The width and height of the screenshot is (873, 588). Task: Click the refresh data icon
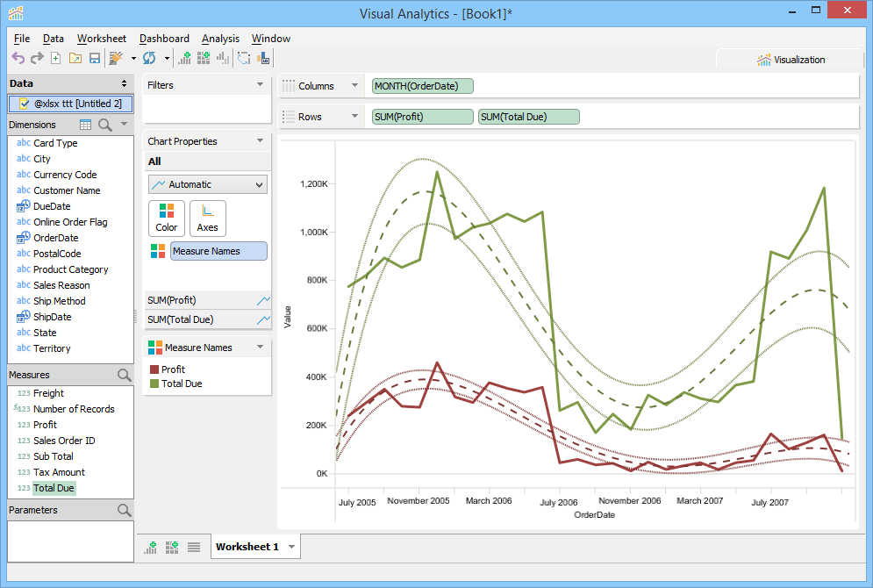pyautogui.click(x=149, y=58)
